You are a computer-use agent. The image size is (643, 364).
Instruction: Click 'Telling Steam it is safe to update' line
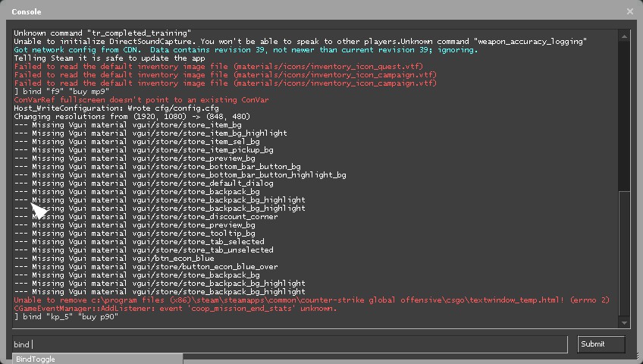[109, 58]
